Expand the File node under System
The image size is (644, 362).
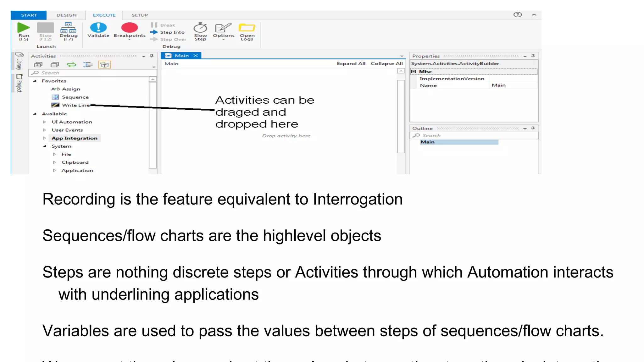coord(54,154)
